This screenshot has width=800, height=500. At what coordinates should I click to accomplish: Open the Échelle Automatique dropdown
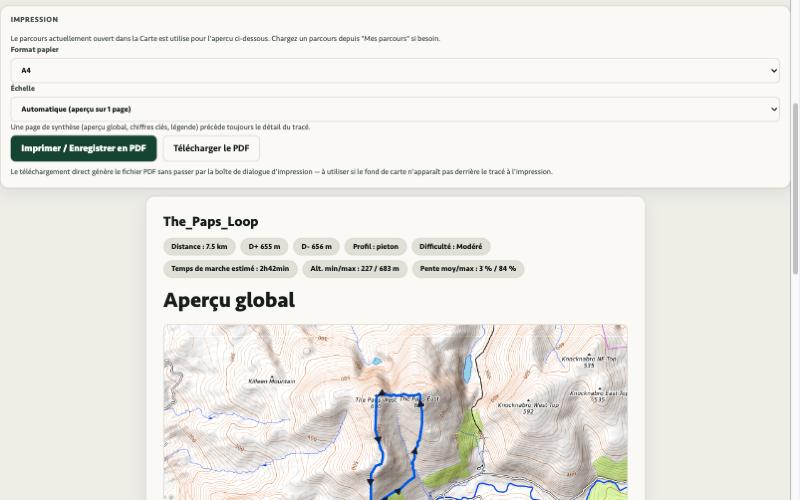coord(395,109)
